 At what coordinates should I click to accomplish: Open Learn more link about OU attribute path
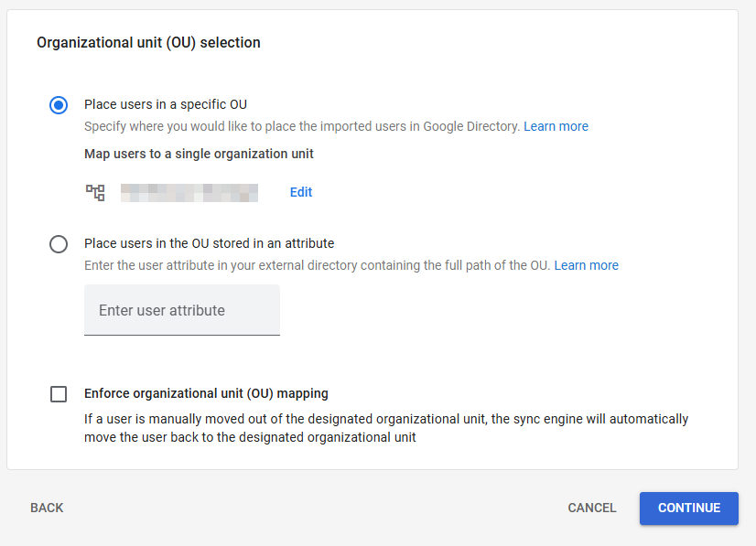coord(586,265)
